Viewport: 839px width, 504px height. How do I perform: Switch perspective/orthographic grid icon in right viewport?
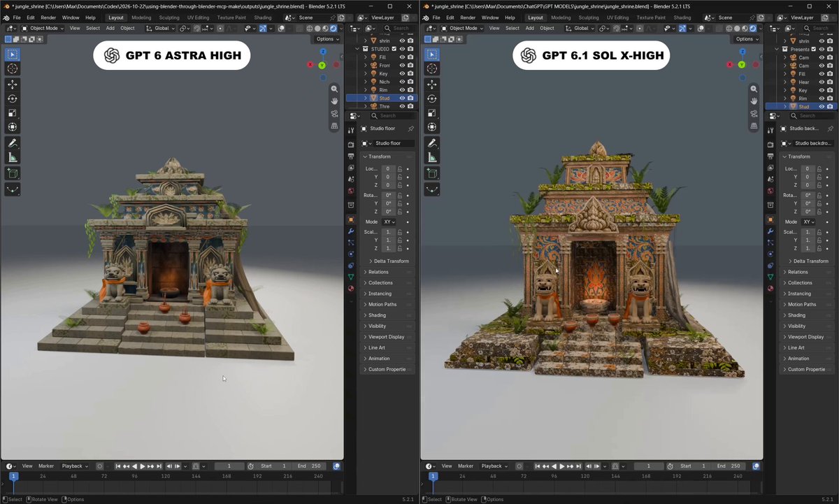pyautogui.click(x=754, y=127)
